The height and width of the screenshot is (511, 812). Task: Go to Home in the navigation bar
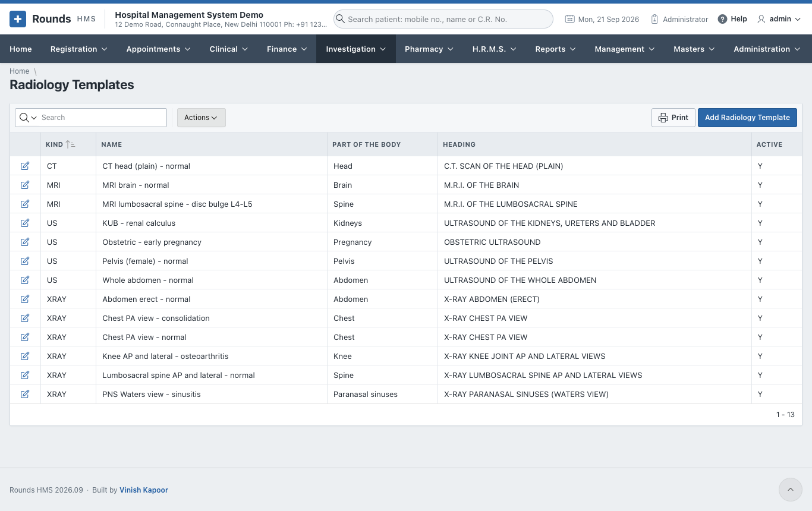21,49
